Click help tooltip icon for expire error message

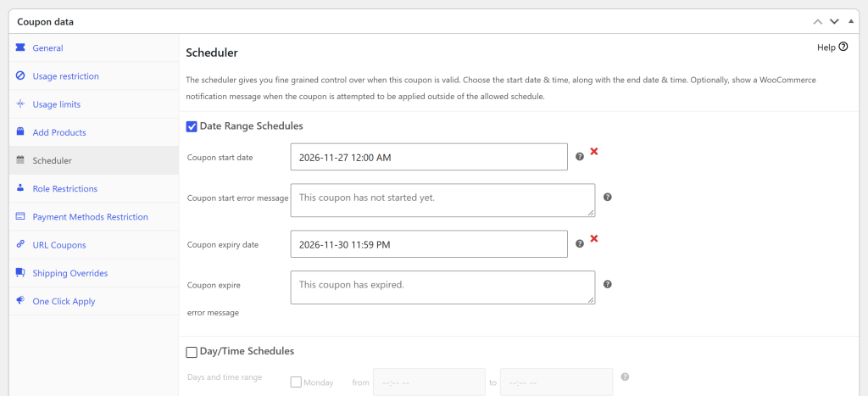[607, 284]
